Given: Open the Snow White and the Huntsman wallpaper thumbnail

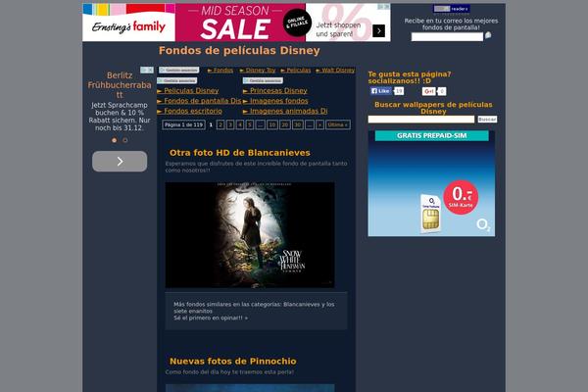Looking at the screenshot, I should tap(250, 235).
